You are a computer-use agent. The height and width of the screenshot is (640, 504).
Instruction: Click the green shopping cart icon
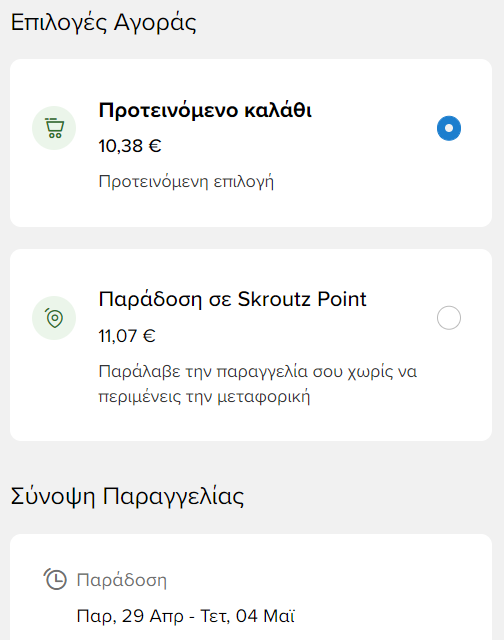pos(54,128)
